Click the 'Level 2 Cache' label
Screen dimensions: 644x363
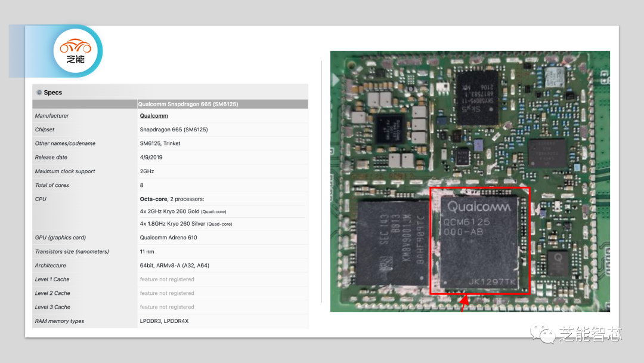click(x=52, y=294)
